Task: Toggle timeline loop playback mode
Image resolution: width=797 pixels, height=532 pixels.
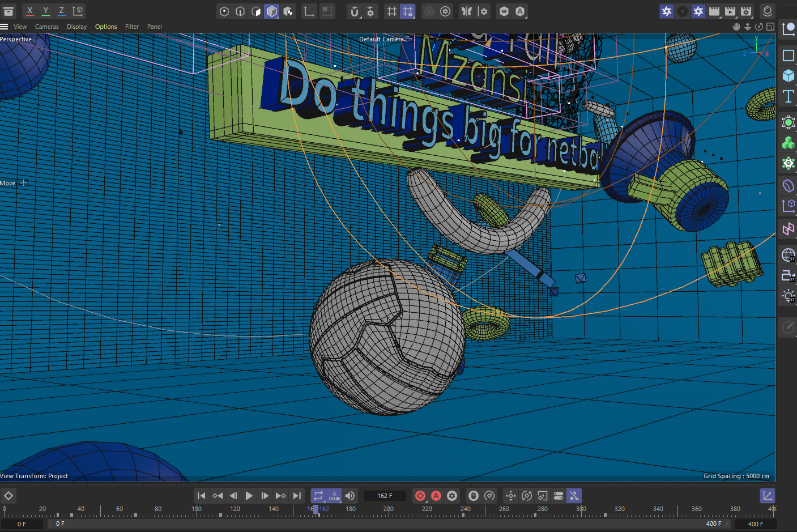Action: point(318,496)
